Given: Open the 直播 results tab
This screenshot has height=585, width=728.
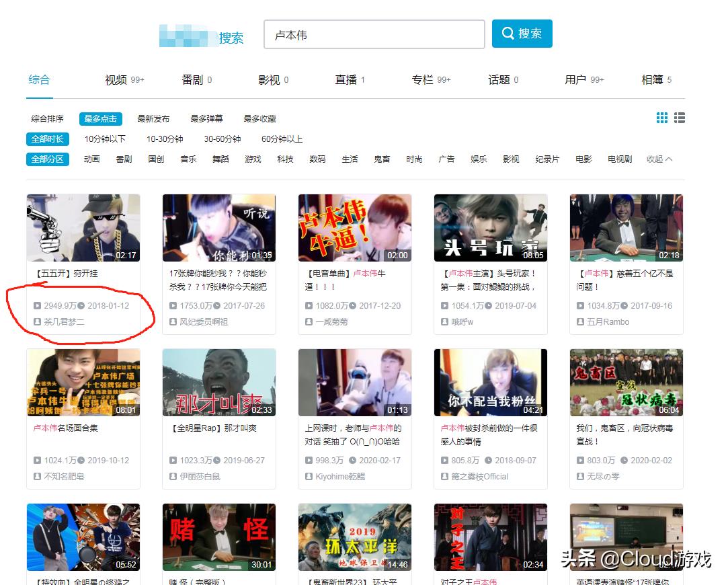Looking at the screenshot, I should [350, 80].
